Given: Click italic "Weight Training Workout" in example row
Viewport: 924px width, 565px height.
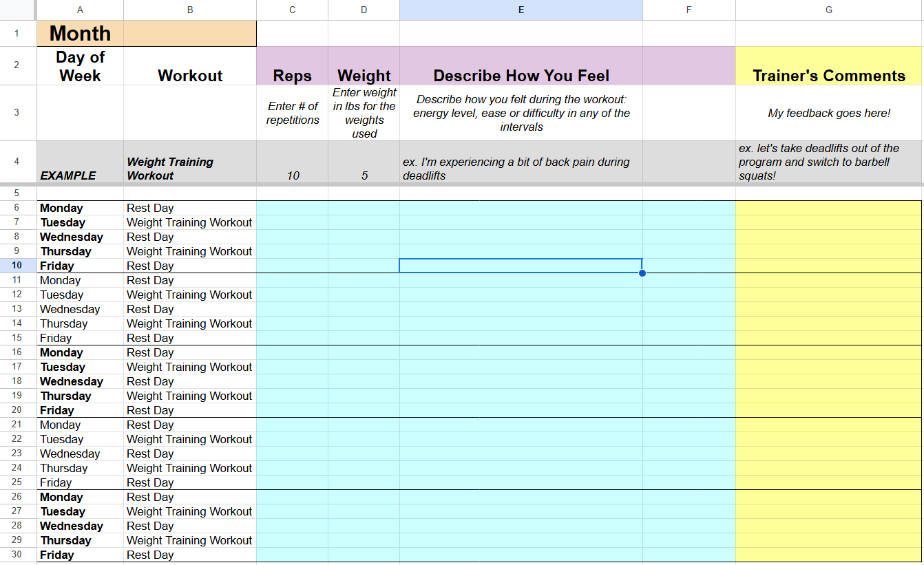Looking at the screenshot, I should click(x=190, y=162).
